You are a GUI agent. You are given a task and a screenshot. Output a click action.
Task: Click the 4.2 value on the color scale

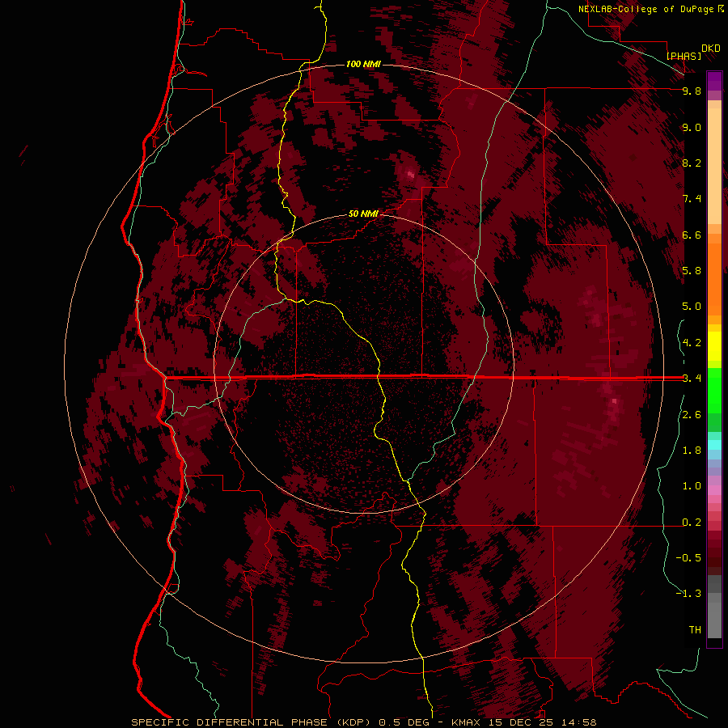(x=692, y=343)
